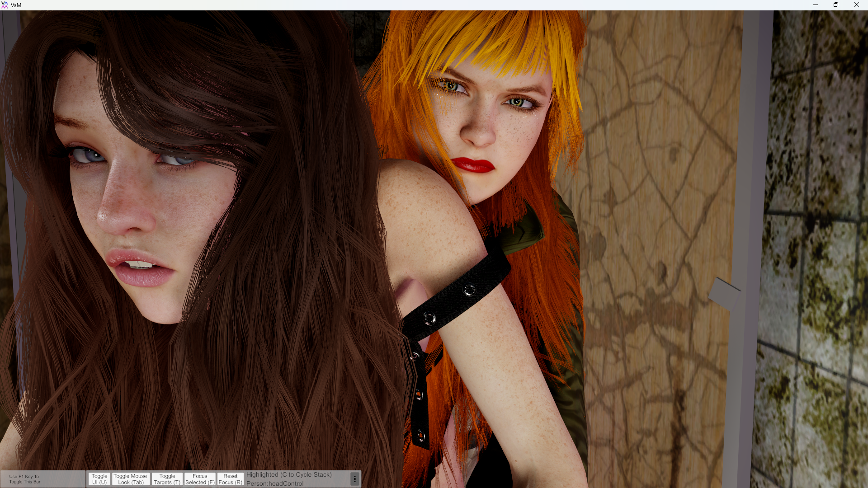
Task: Toggle Targets (T) visibility
Action: [167, 479]
